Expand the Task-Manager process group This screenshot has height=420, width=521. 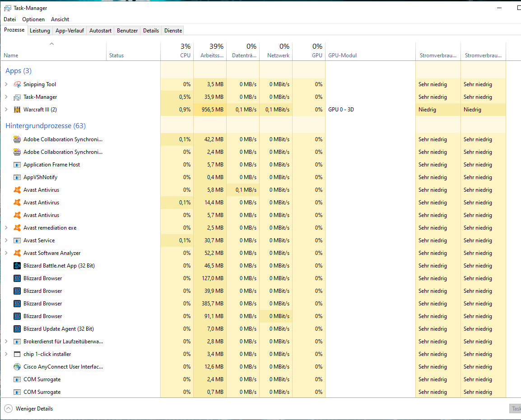coord(6,97)
